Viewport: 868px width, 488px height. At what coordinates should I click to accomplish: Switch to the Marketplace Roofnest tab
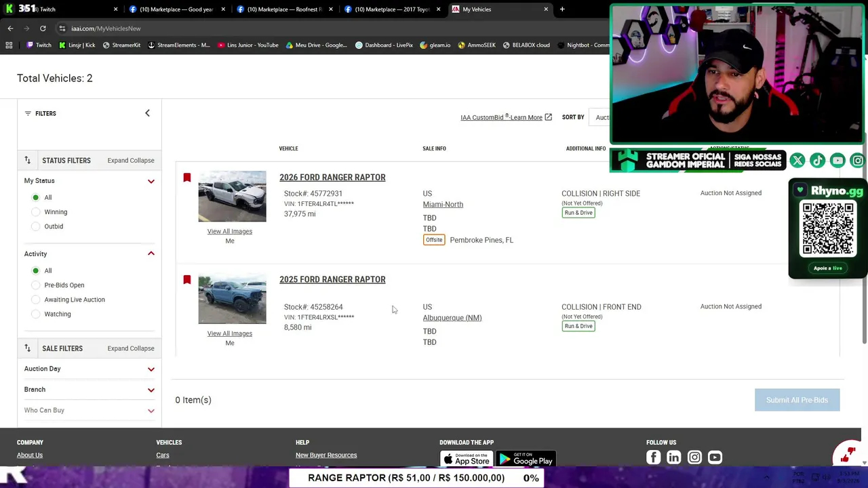tap(285, 9)
